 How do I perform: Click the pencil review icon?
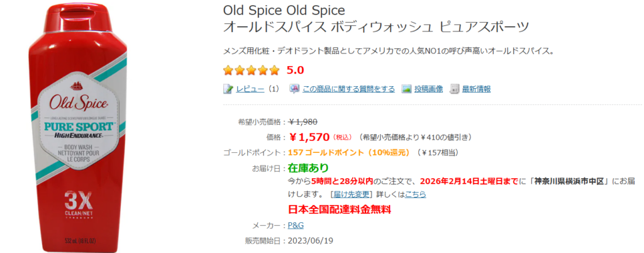tap(228, 89)
